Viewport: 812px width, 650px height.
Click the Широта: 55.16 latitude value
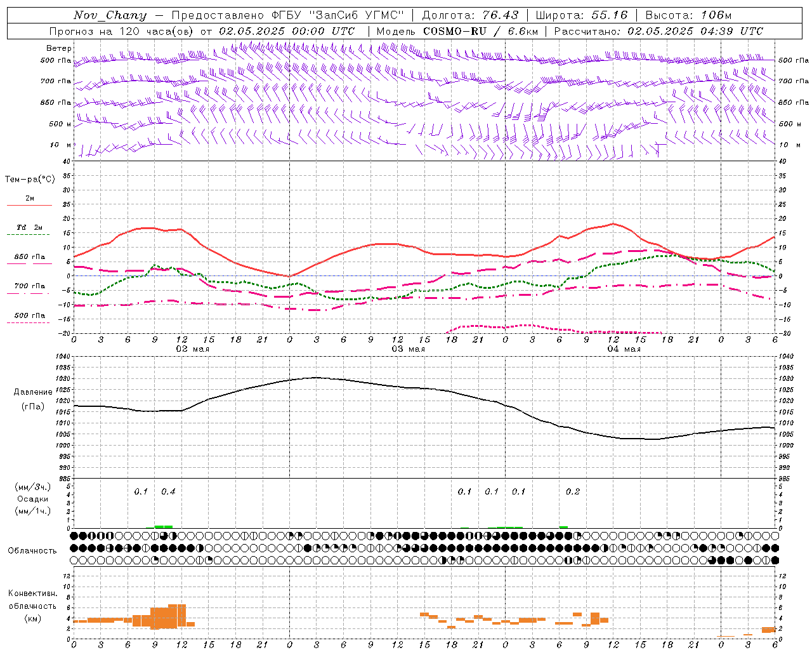582,15
